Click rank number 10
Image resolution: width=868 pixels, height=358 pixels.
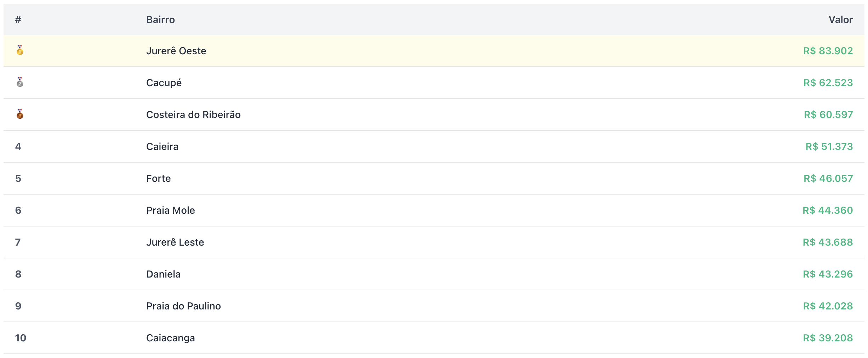coord(21,338)
